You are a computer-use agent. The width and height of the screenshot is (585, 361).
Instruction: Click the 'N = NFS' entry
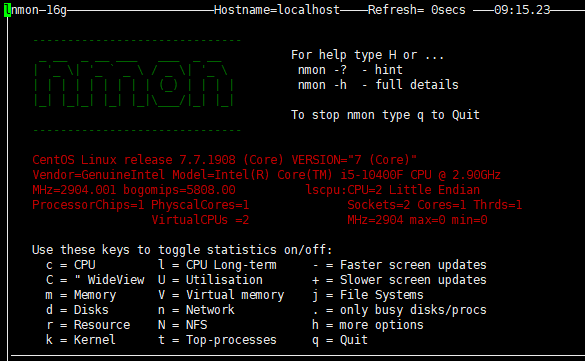(183, 325)
